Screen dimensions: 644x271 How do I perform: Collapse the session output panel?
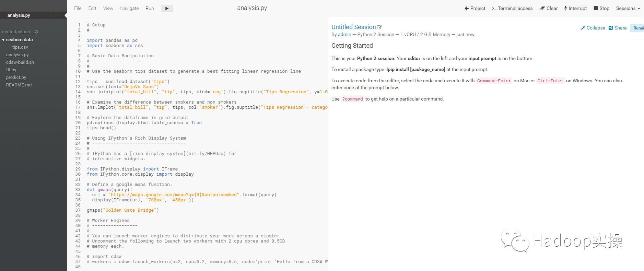593,28
